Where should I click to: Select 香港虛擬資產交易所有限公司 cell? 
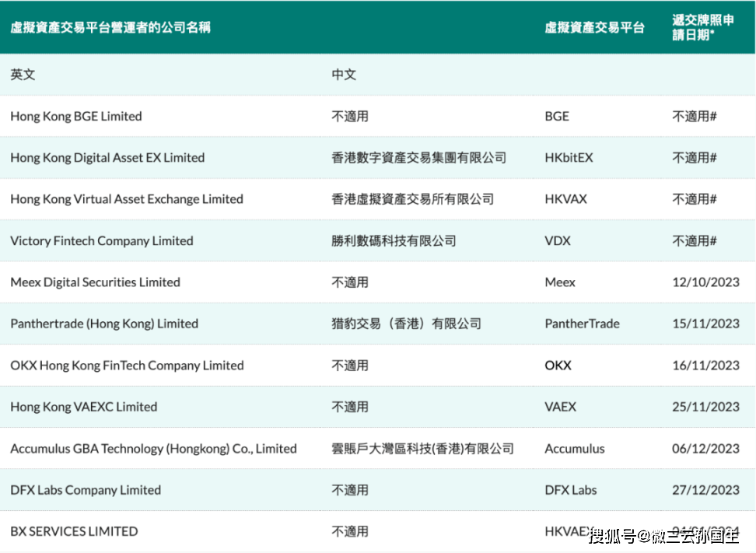pos(411,198)
